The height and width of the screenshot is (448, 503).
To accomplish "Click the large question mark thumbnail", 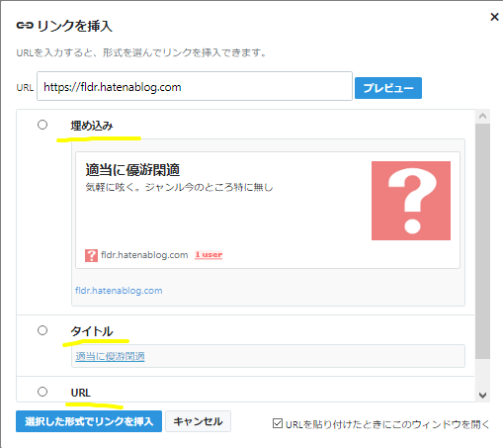I will (x=411, y=201).
